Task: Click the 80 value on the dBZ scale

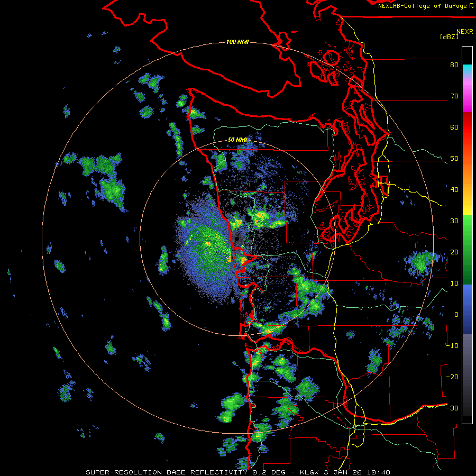Action: tap(454, 65)
